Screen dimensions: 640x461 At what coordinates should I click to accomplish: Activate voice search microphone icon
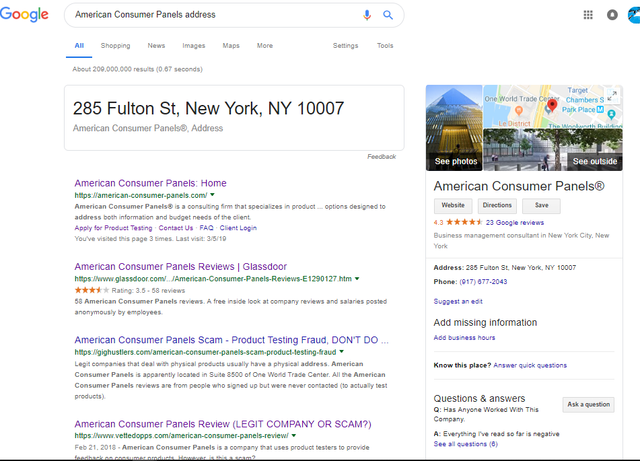(367, 15)
